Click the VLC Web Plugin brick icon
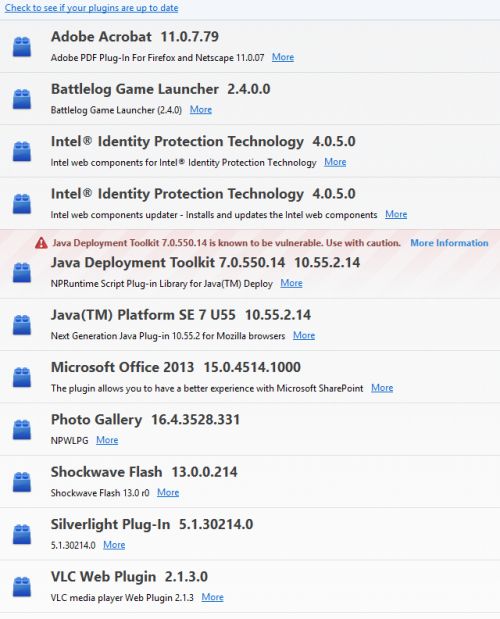Viewport: 500px width, 619px height. click(x=22, y=587)
